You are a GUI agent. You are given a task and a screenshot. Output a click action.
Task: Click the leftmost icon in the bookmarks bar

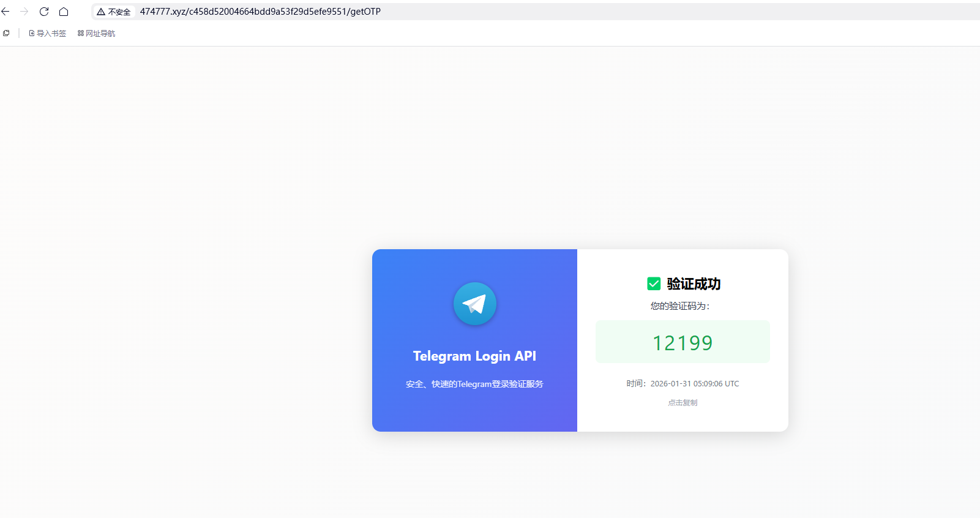pyautogui.click(x=6, y=33)
